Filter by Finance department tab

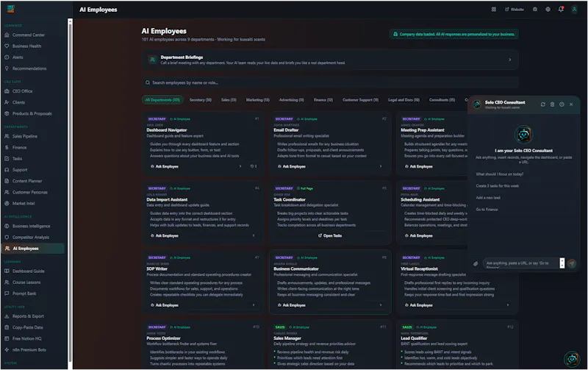323,100
